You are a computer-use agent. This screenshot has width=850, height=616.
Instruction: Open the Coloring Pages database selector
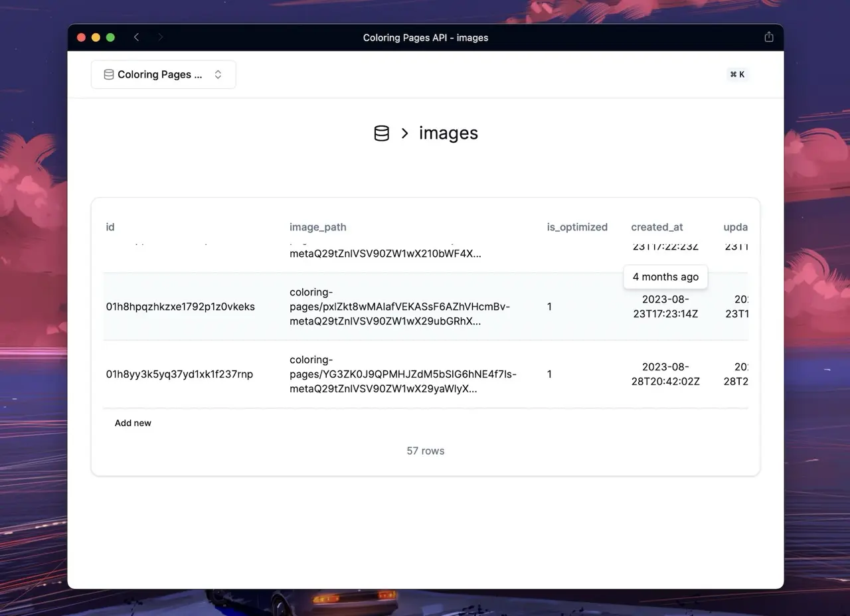click(163, 74)
